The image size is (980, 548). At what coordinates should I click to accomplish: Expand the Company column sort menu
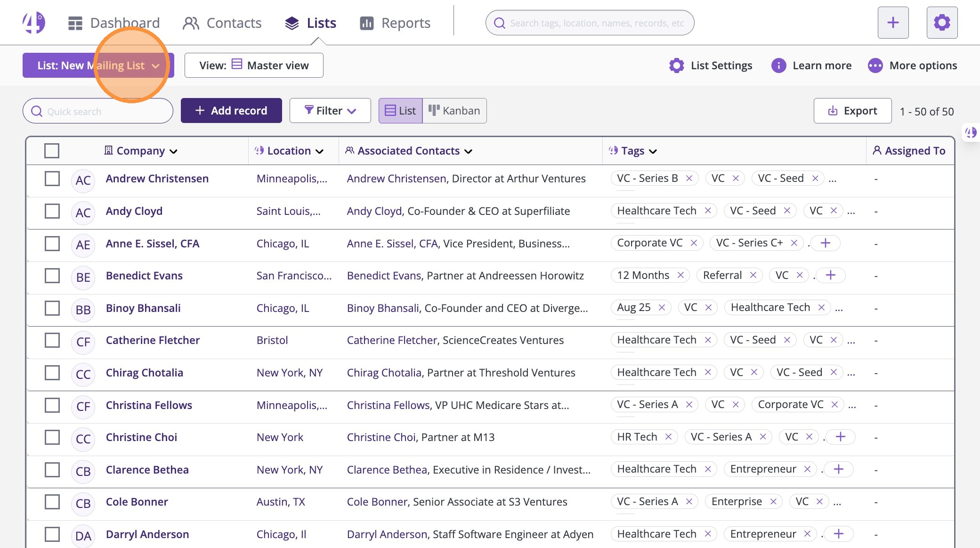pos(173,151)
